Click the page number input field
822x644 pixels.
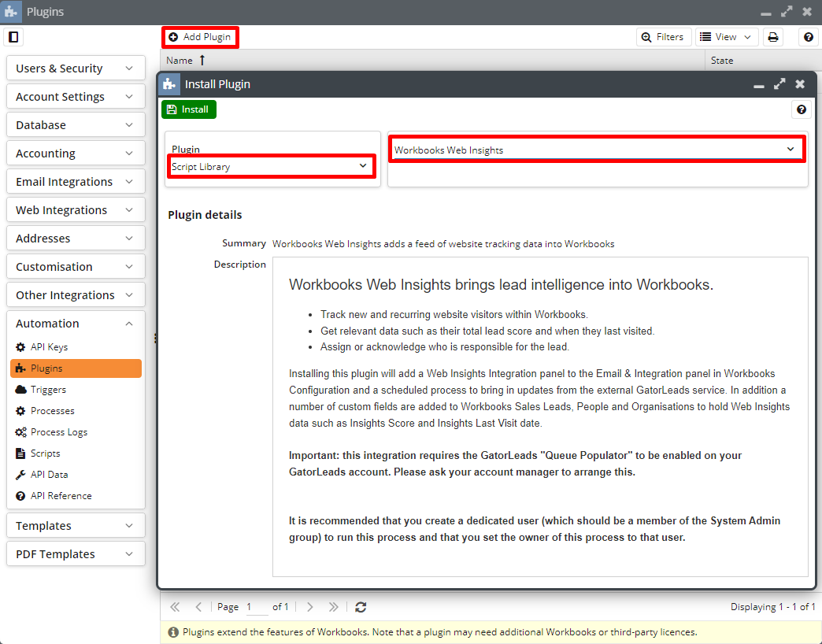[257, 607]
